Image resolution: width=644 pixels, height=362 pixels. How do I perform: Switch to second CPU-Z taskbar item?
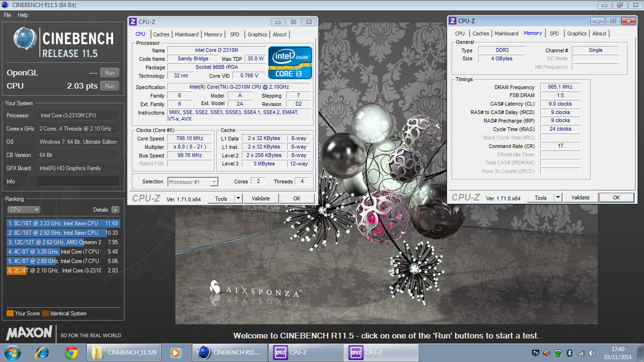click(x=381, y=353)
